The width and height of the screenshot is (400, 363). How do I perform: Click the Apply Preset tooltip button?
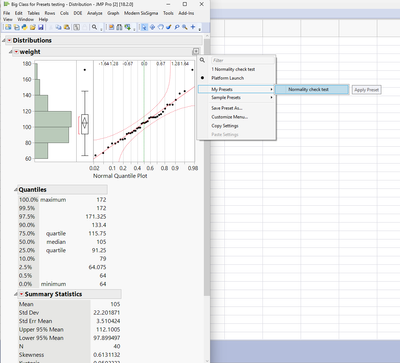coord(366,90)
